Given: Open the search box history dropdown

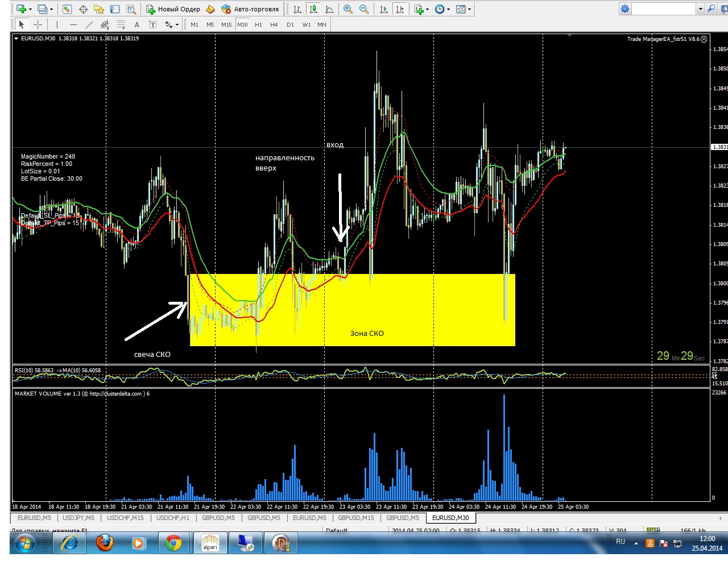Looking at the screenshot, I should point(700,9).
